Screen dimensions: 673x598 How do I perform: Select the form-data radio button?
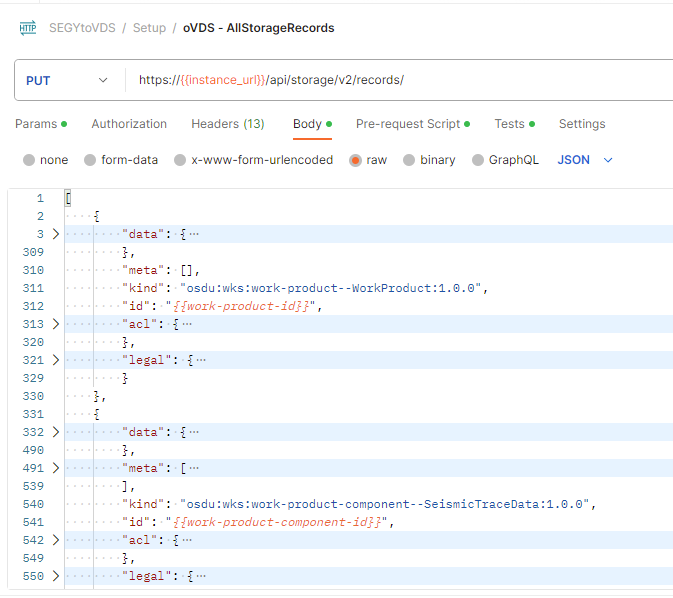(x=90, y=160)
